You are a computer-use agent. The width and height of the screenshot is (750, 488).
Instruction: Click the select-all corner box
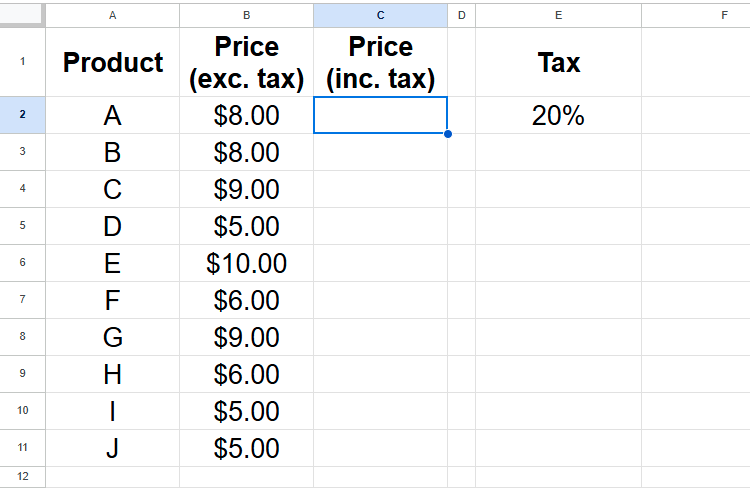[22, 15]
